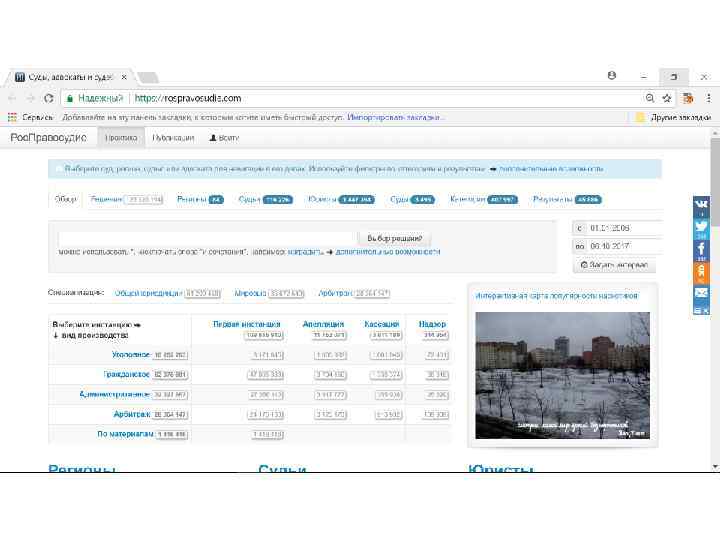Open the Chrome three-dot menu
The width and height of the screenshot is (720, 540).
pos(709,98)
